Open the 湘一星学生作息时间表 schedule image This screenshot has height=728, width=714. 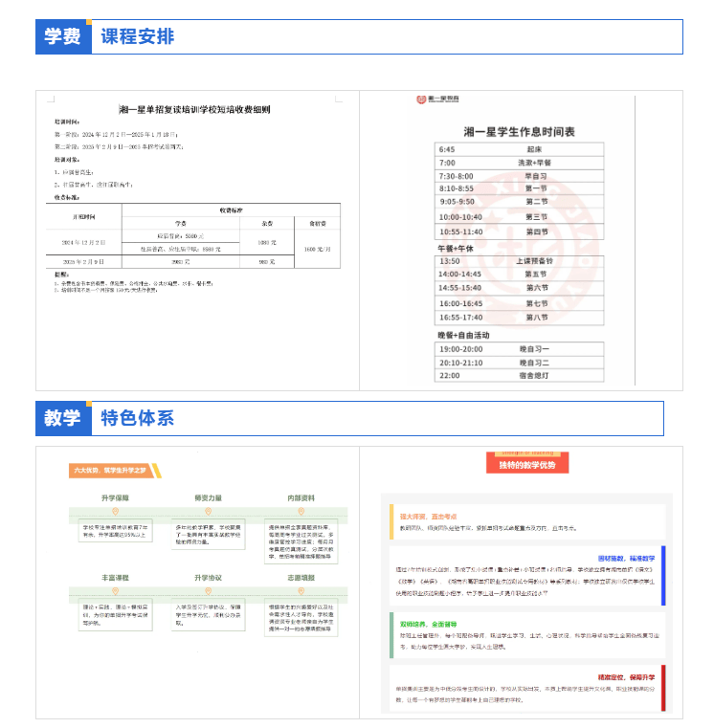click(521, 240)
